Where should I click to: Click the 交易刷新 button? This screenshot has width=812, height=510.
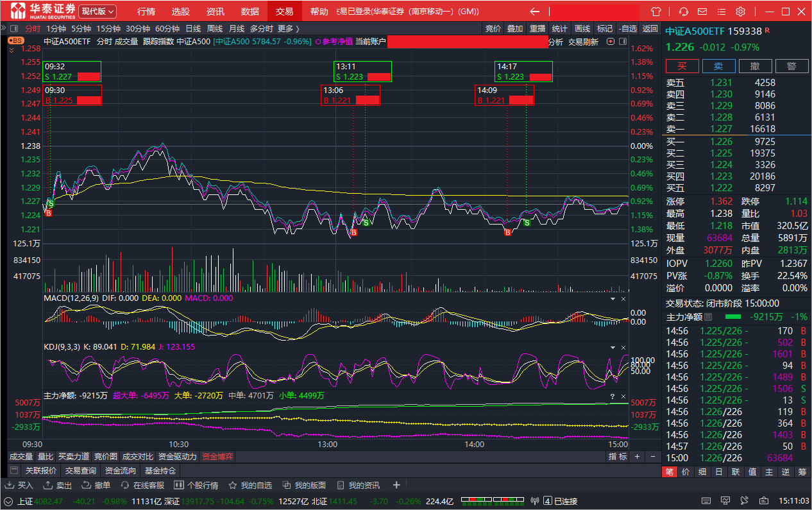point(583,42)
